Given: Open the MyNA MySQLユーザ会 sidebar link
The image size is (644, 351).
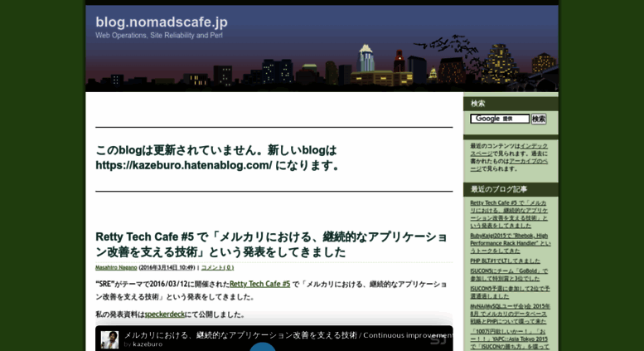Looking at the screenshot, I should coord(510,314).
